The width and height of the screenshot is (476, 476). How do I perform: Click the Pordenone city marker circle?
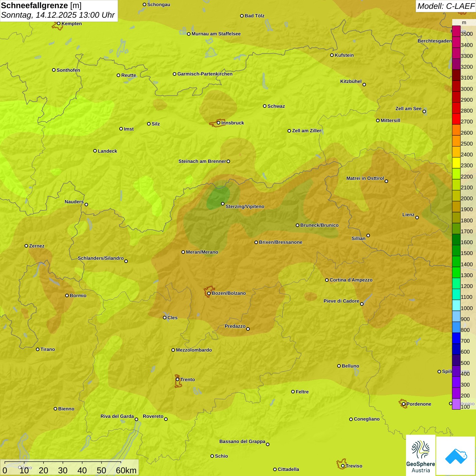[404, 404]
